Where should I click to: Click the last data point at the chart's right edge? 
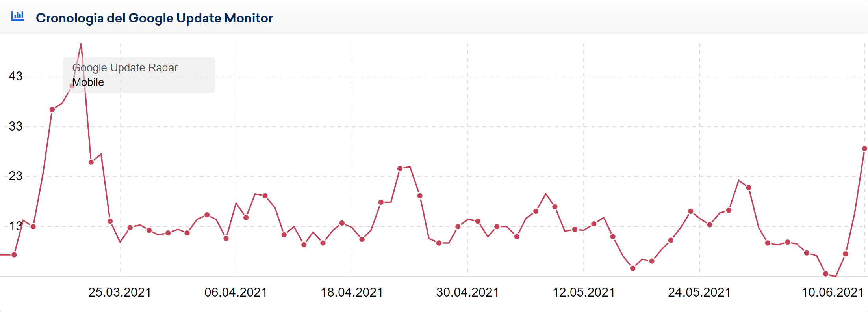864,149
